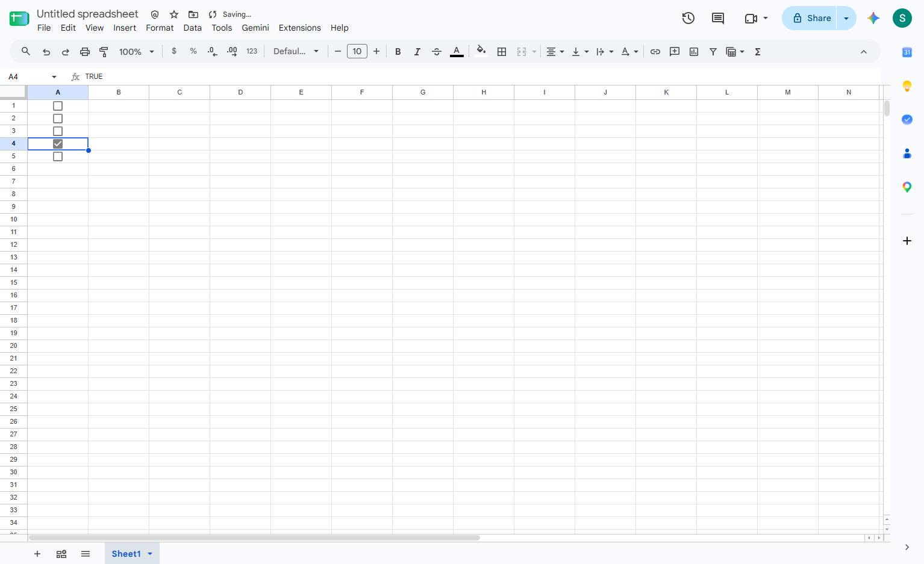Open the Google Maps side panel icon

coord(907,187)
